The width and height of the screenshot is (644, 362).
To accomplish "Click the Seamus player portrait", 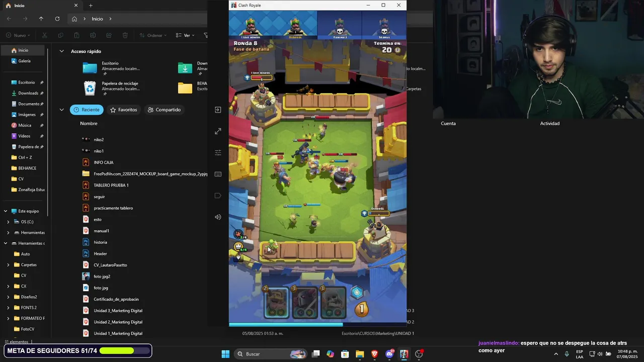I will 384,26.
